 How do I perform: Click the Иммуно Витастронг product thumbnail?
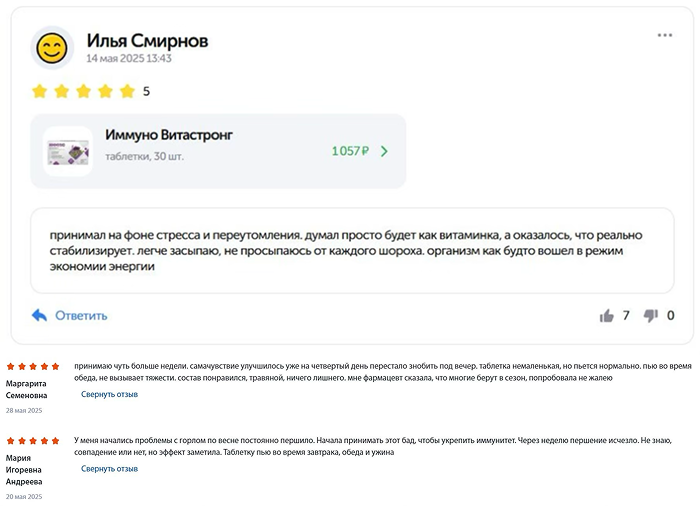(68, 152)
